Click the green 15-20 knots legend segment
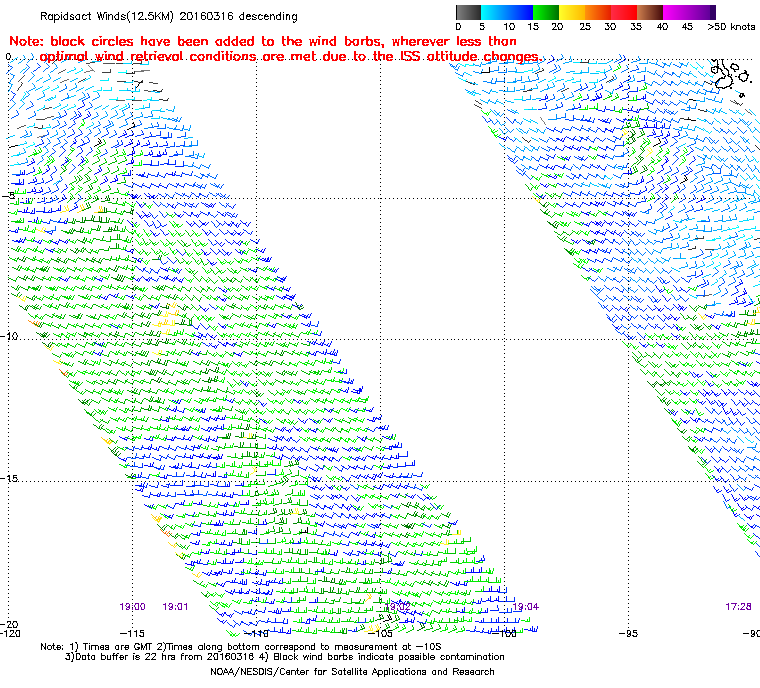This screenshot has width=760, height=688. (546, 12)
